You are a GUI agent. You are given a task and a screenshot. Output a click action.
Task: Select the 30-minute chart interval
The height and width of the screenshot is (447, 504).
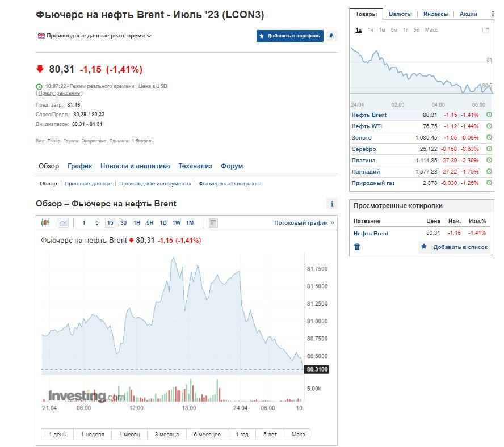coord(123,223)
